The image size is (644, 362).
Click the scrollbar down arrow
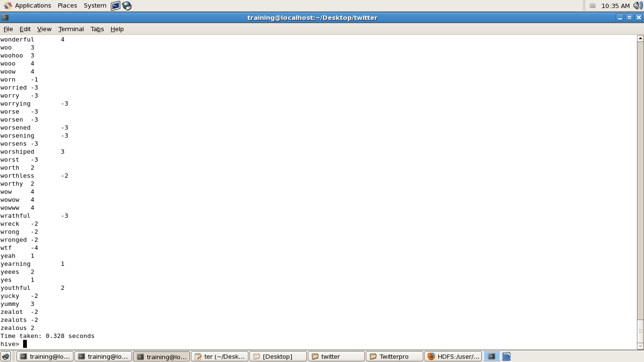(x=640, y=346)
